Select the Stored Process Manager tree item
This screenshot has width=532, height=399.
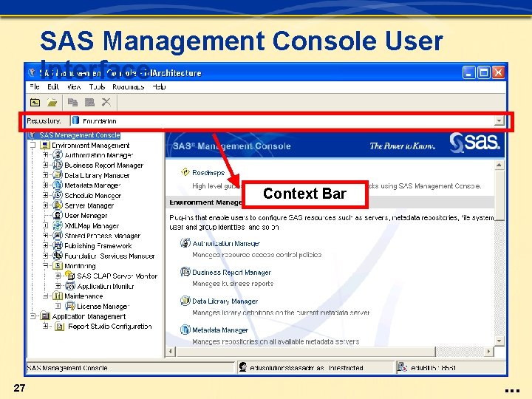[103, 236]
